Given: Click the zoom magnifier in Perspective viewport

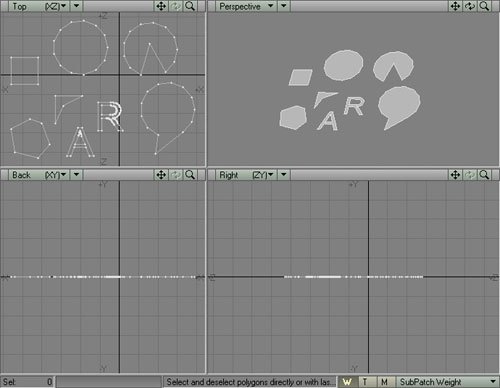Looking at the screenshot, I should [484, 6].
